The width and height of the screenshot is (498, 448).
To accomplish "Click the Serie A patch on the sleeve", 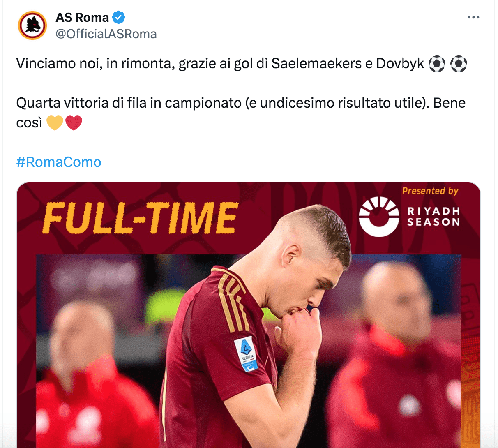I will click(x=247, y=354).
